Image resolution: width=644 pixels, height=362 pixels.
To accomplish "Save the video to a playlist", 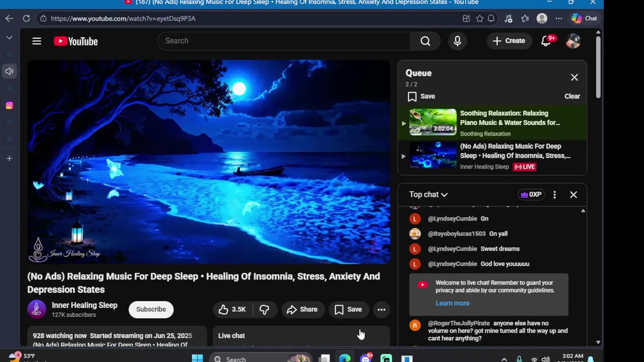I will (x=348, y=310).
